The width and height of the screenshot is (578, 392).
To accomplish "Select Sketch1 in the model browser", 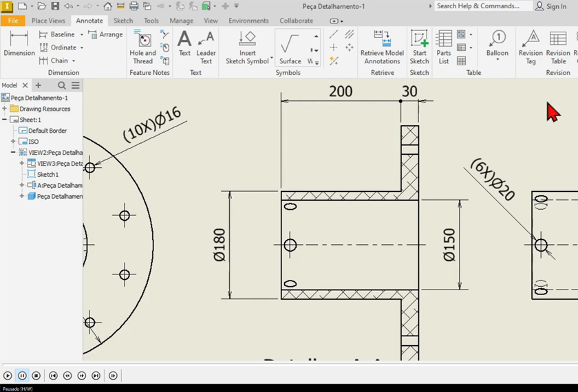I will click(x=47, y=175).
